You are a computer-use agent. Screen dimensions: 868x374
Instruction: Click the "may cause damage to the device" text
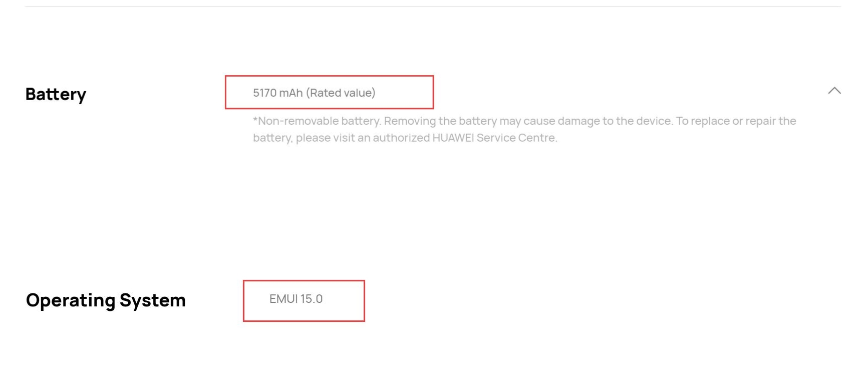(x=586, y=121)
